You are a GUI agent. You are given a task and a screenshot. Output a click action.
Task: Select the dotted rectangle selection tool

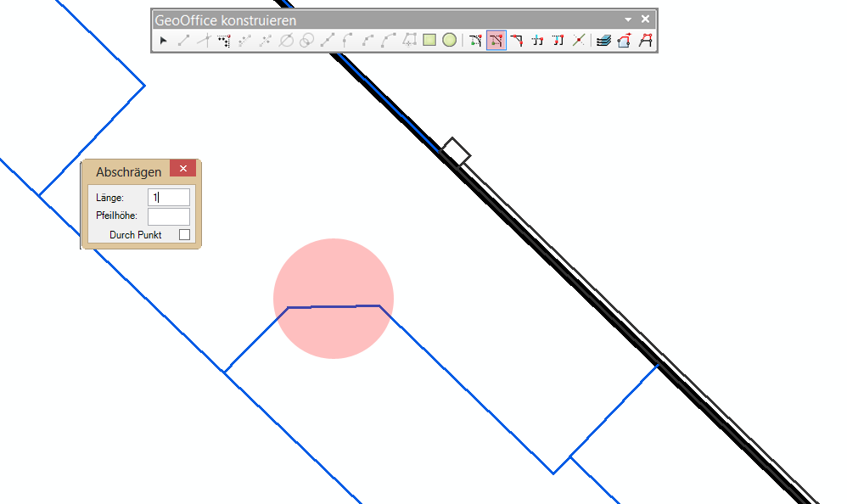coord(224,40)
